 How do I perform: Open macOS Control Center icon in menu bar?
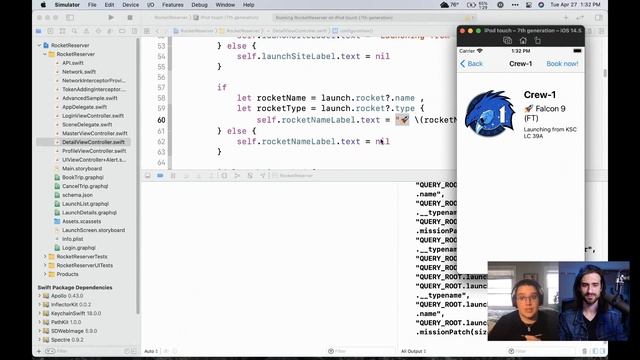pos(529,5)
